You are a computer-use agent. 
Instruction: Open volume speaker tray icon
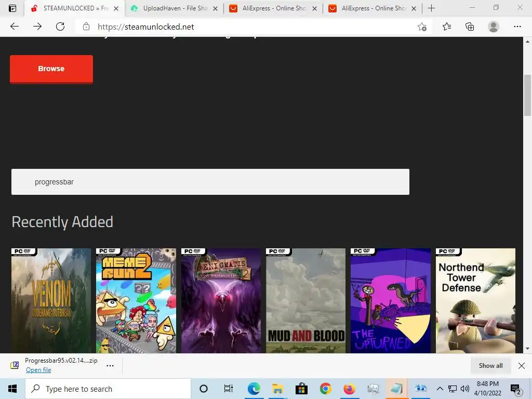tap(465, 389)
